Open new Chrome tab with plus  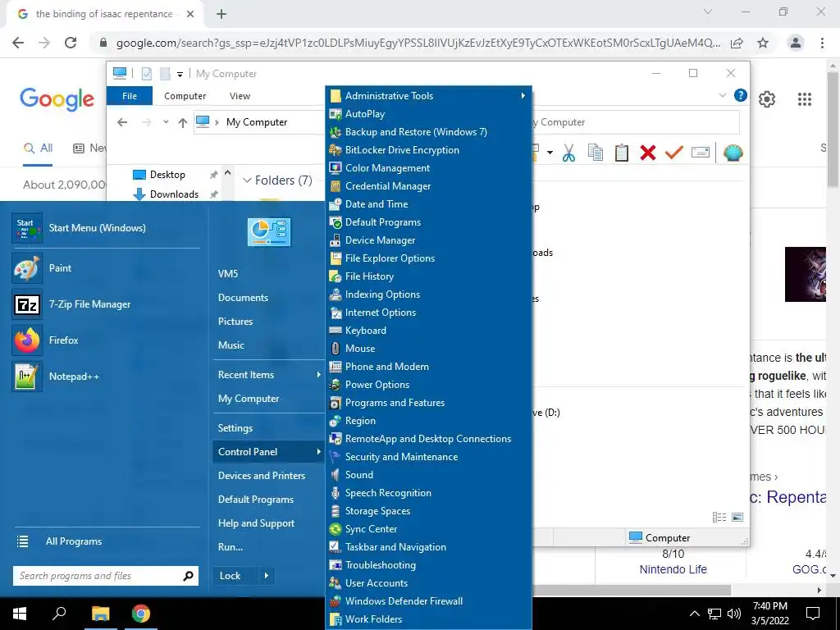pos(221,14)
